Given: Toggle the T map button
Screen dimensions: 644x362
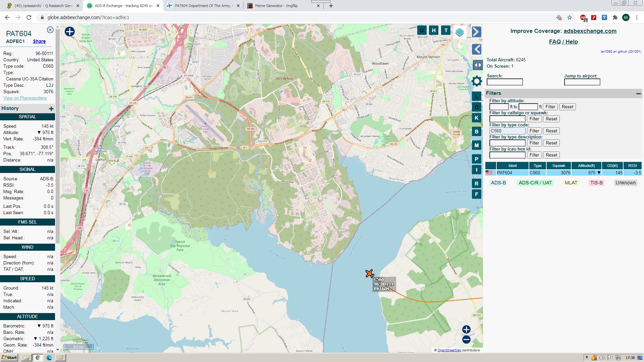Looking at the screenshot, I should (x=446, y=30).
